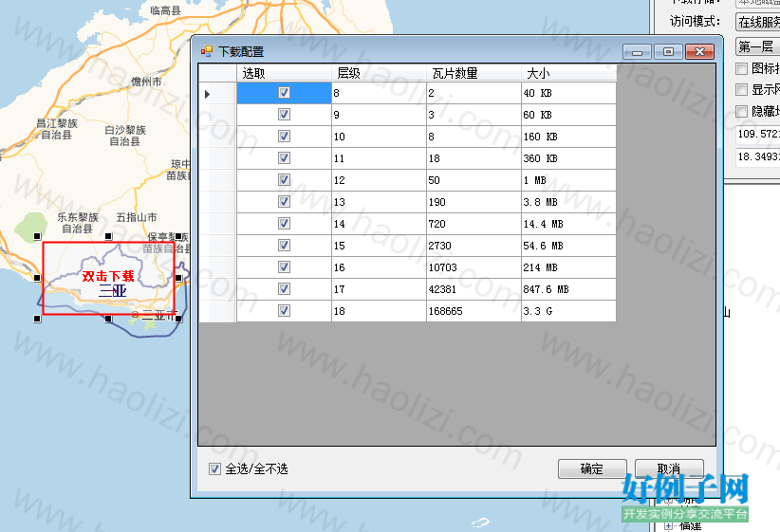
Task: Click the 确定 button
Action: [592, 468]
